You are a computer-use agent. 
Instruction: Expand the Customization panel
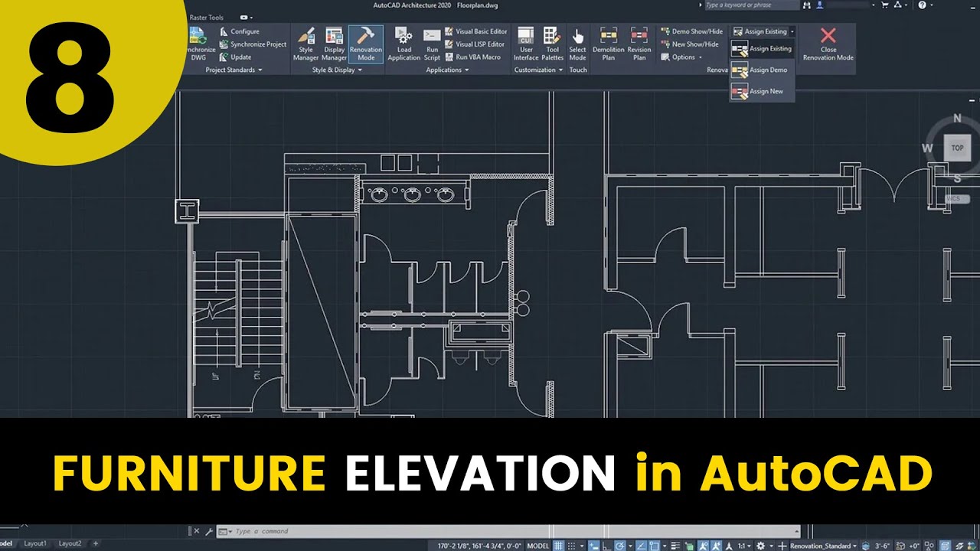tap(538, 70)
